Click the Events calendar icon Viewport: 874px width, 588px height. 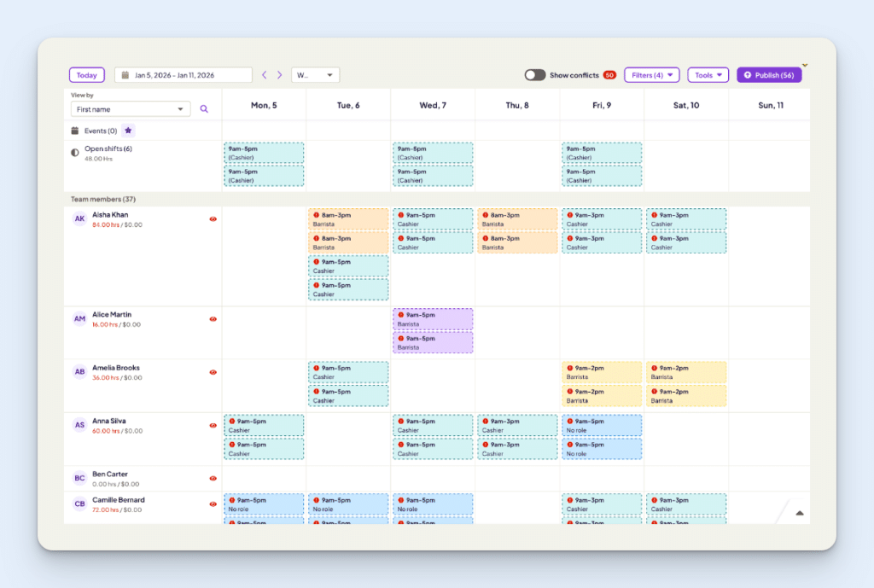(76, 131)
